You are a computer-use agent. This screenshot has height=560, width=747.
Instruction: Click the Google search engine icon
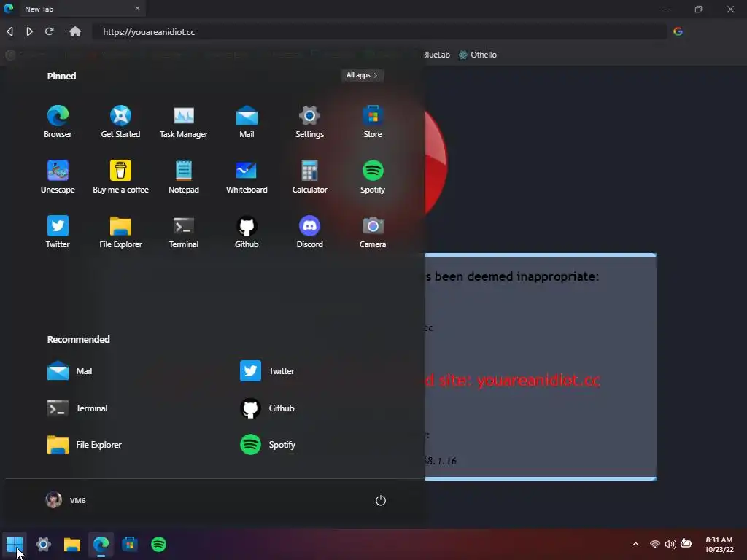click(678, 31)
